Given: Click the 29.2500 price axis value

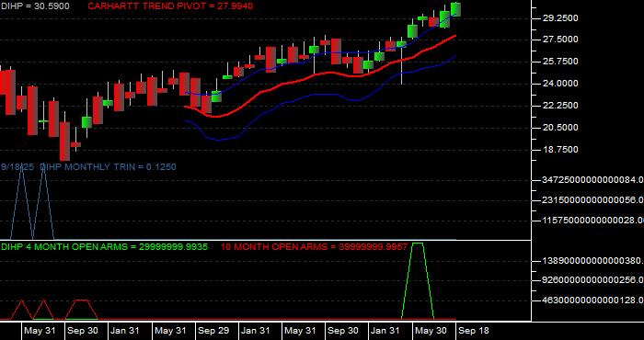Looking at the screenshot, I should (x=560, y=18).
